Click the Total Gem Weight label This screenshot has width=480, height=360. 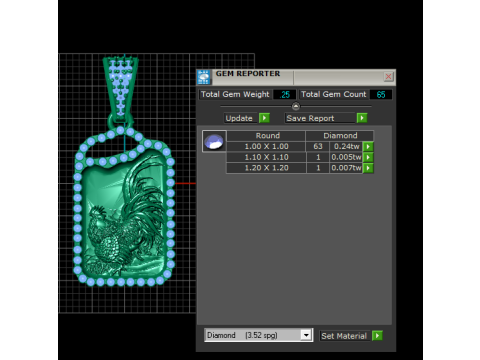click(235, 94)
